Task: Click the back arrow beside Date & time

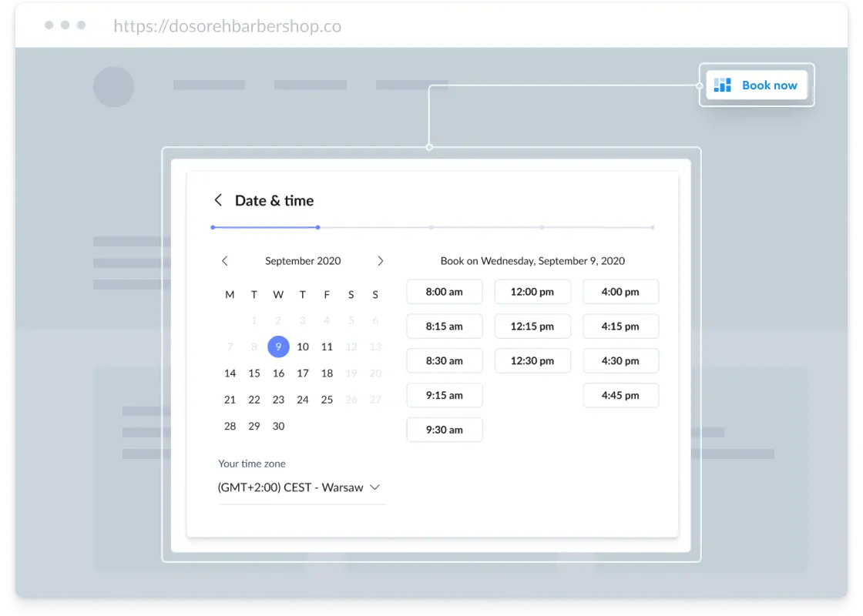Action: click(218, 200)
